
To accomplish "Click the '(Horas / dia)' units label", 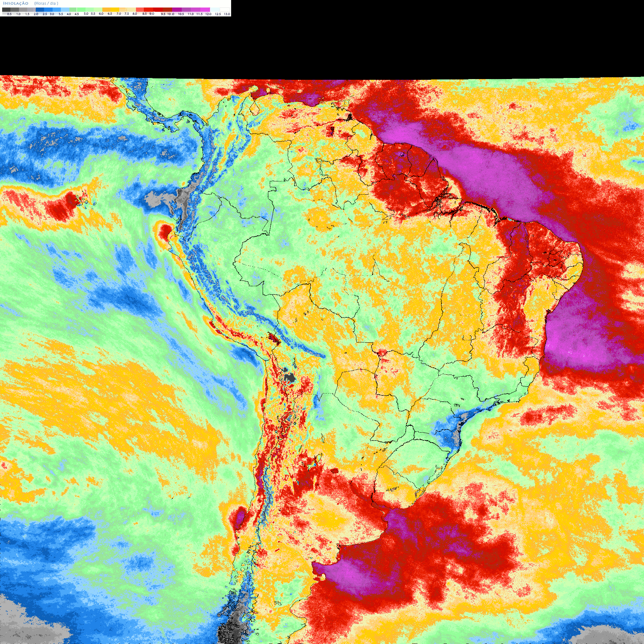I will [46, 3].
